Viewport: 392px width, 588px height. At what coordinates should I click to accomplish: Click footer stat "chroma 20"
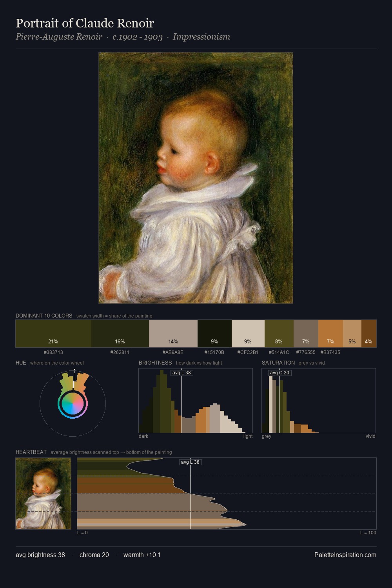click(x=94, y=555)
